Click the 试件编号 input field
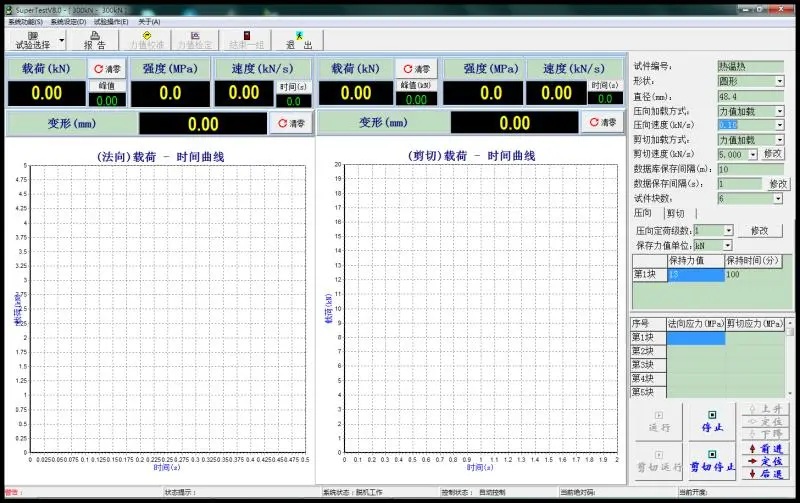Screen dimensions: 800x503 tap(751, 66)
